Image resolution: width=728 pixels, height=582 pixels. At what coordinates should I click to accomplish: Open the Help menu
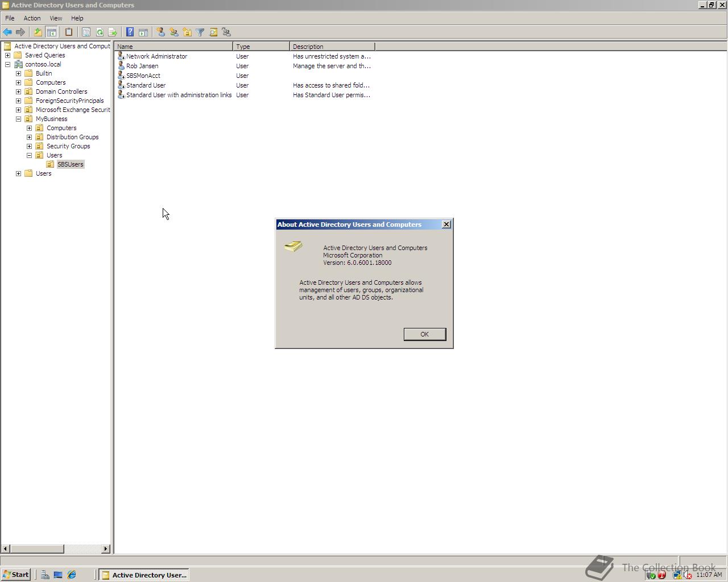[77, 18]
